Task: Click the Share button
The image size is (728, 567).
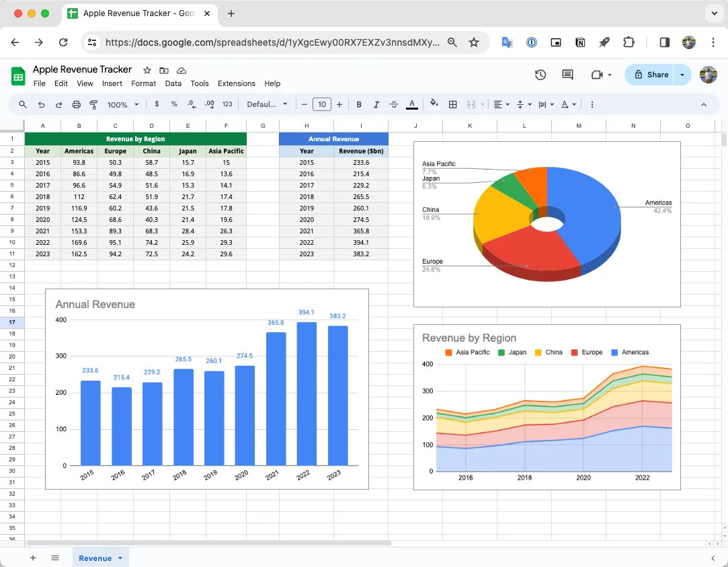Action: point(650,75)
